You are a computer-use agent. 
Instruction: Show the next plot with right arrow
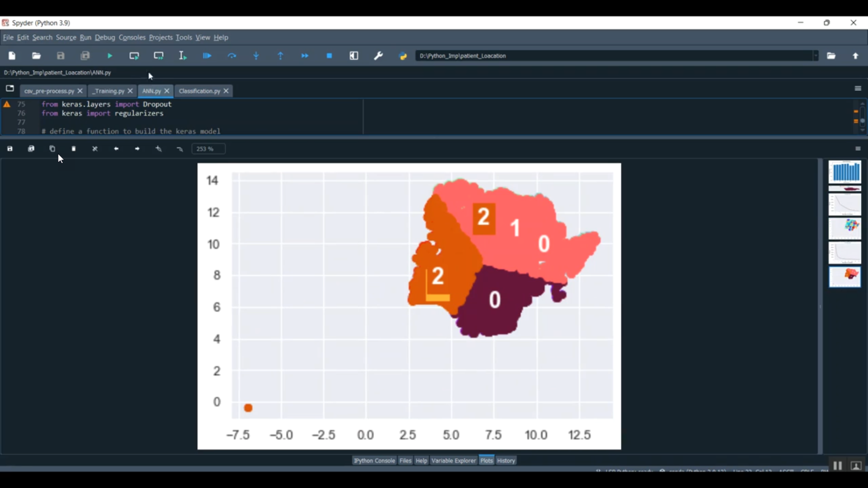pos(137,149)
